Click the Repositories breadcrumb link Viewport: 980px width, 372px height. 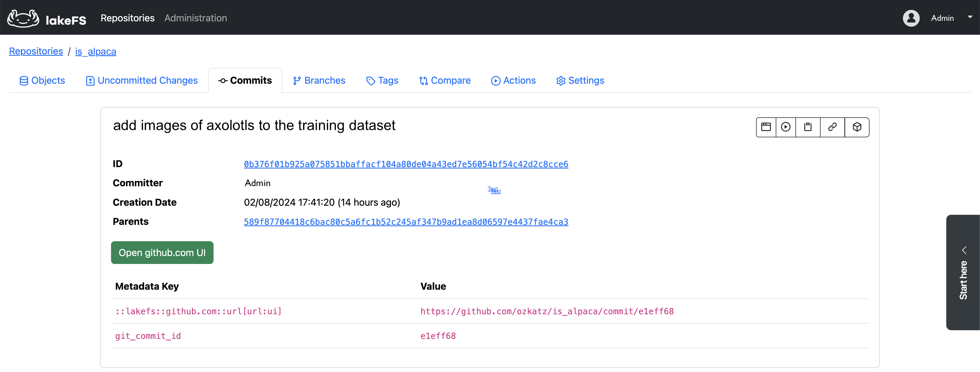(x=36, y=51)
